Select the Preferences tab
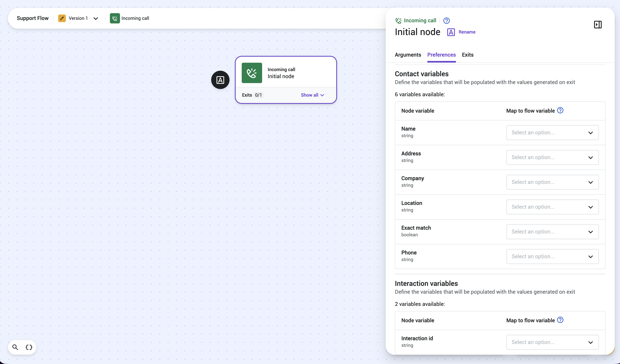 tap(441, 55)
